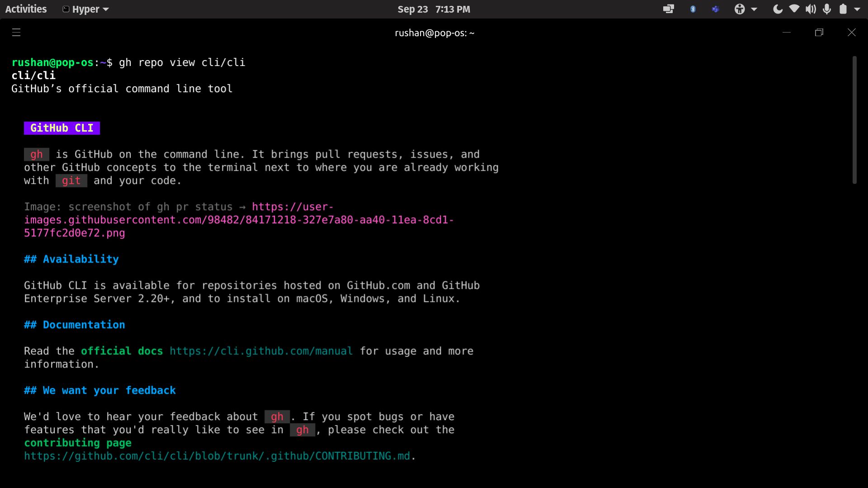This screenshot has height=488, width=868.
Task: Close the Hyper terminal window
Action: (x=852, y=33)
